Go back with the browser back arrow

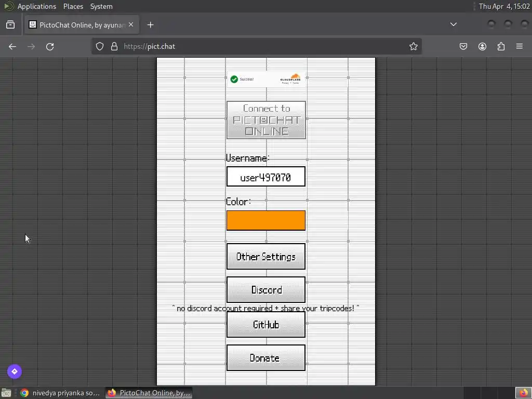12,46
